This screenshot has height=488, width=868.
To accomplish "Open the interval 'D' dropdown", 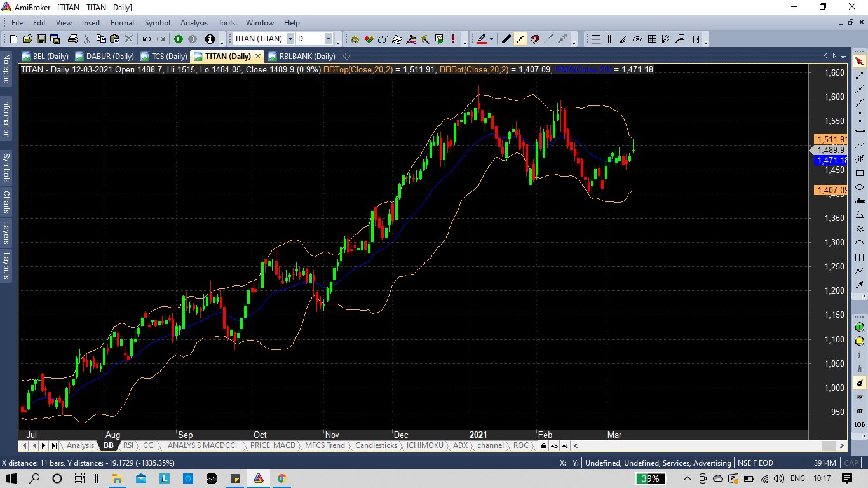I will [329, 39].
